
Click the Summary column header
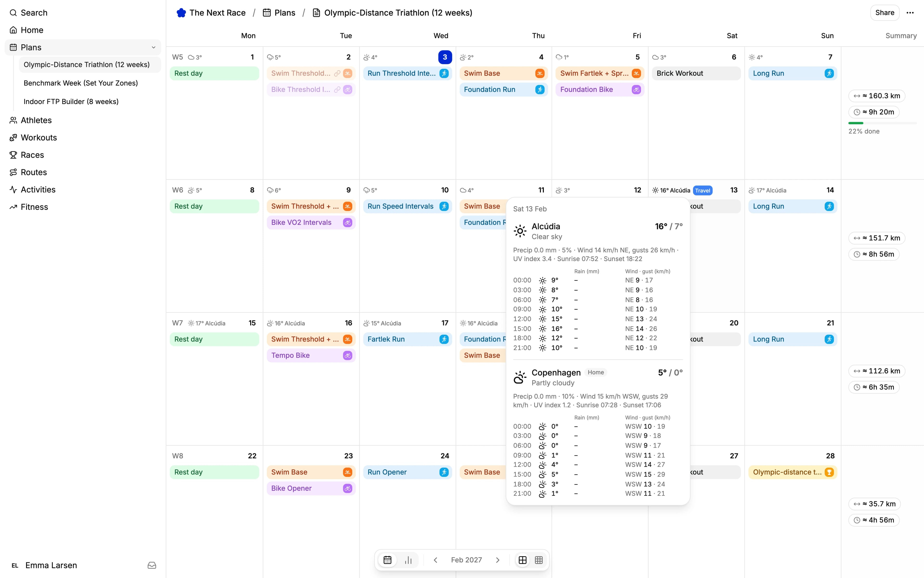pos(901,36)
